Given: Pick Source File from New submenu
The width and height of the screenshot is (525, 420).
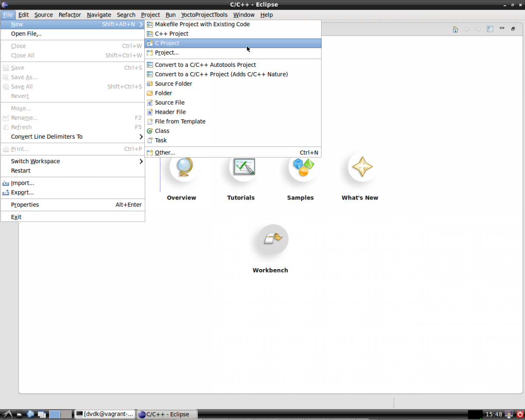Looking at the screenshot, I should click(170, 102).
